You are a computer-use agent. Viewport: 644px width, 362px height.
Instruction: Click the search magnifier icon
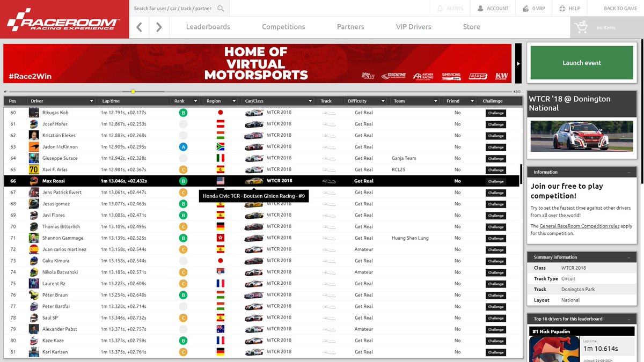[221, 8]
